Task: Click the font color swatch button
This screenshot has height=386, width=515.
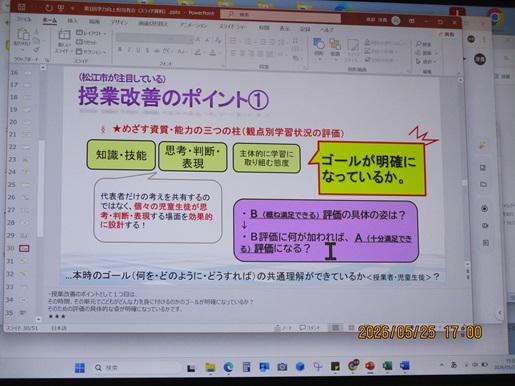Action: pos(212,52)
